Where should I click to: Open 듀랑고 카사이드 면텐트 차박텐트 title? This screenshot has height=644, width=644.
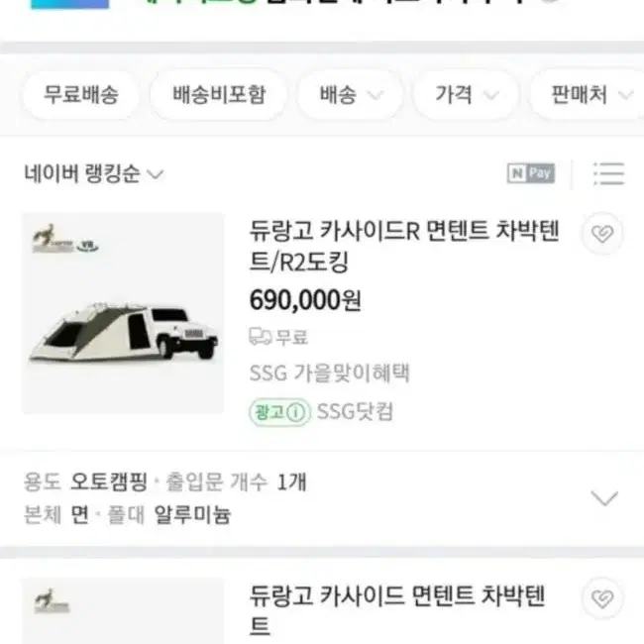click(397, 610)
